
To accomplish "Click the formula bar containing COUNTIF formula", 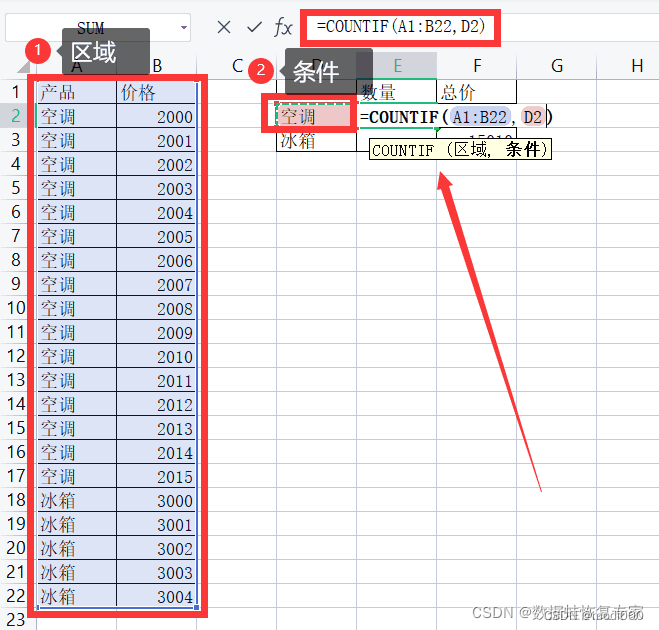I will (401, 27).
